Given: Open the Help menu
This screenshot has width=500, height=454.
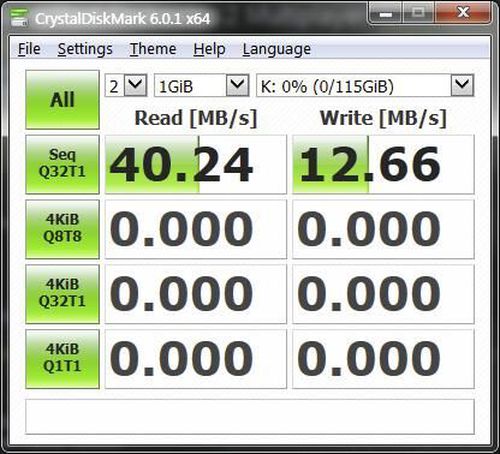Looking at the screenshot, I should (x=209, y=49).
